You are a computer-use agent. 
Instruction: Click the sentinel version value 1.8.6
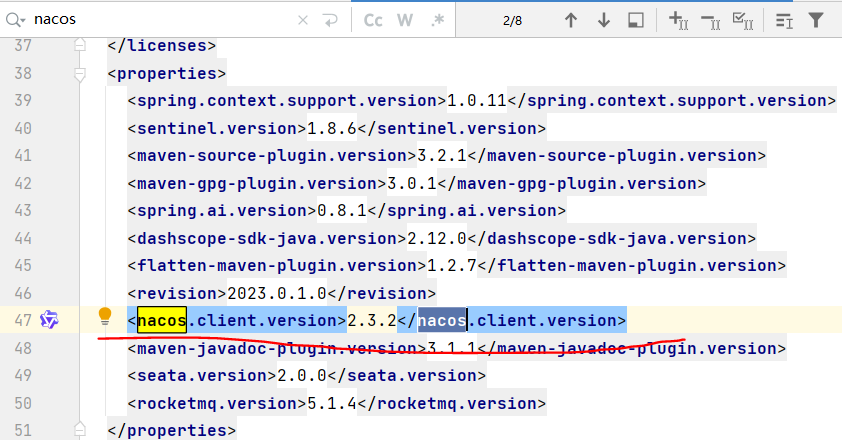pyautogui.click(x=332, y=128)
